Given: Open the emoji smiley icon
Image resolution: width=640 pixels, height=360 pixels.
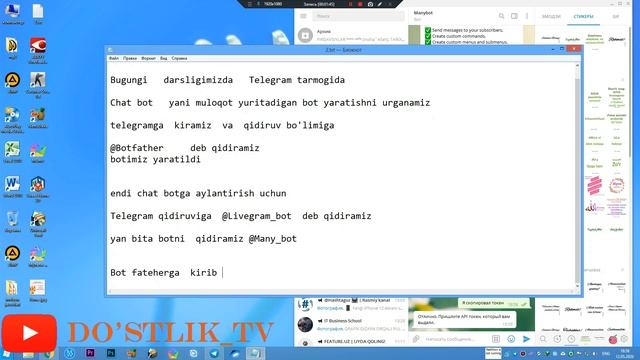Looking at the screenshot, I should [x=511, y=339].
